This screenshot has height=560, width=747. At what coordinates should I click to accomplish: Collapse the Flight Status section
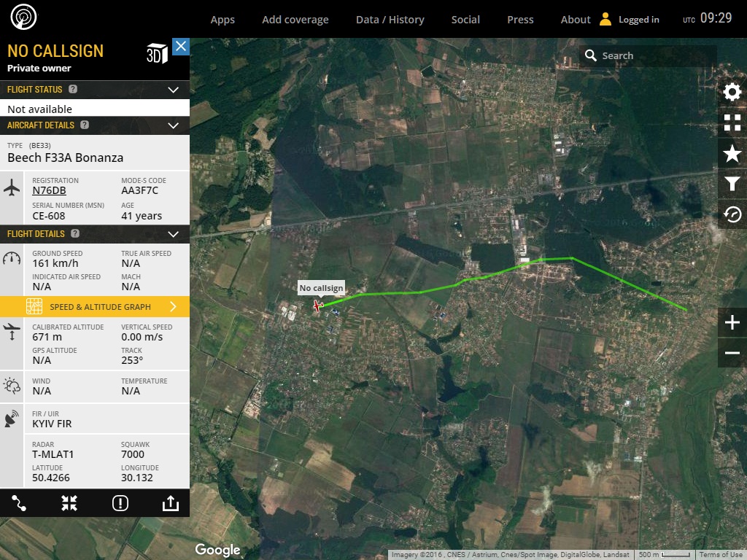pyautogui.click(x=173, y=90)
